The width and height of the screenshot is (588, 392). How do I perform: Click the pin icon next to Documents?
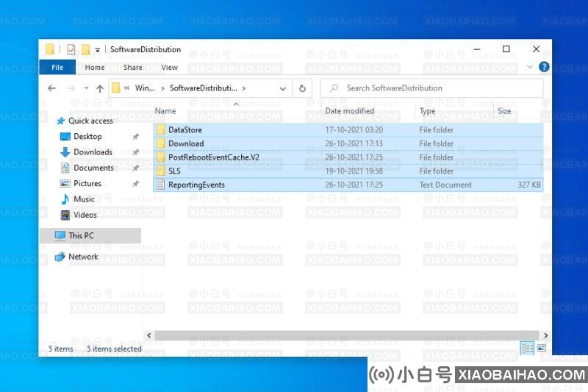click(x=136, y=168)
